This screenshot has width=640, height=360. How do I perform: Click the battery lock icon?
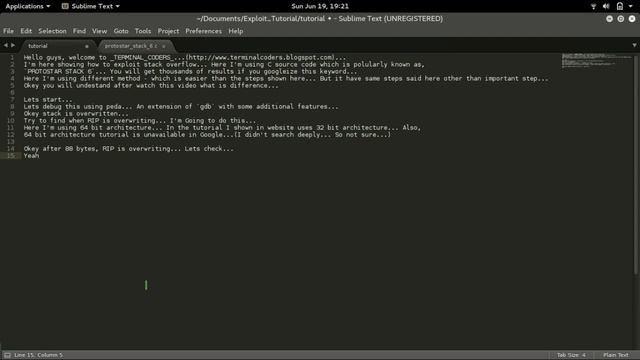point(620,6)
